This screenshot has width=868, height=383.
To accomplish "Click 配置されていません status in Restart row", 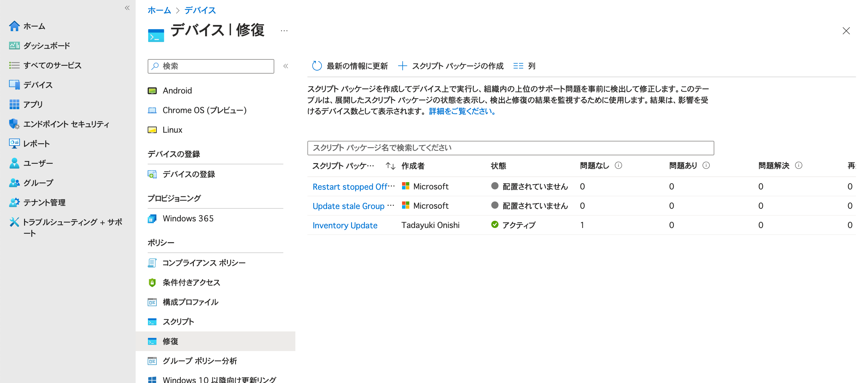I will 529,186.
